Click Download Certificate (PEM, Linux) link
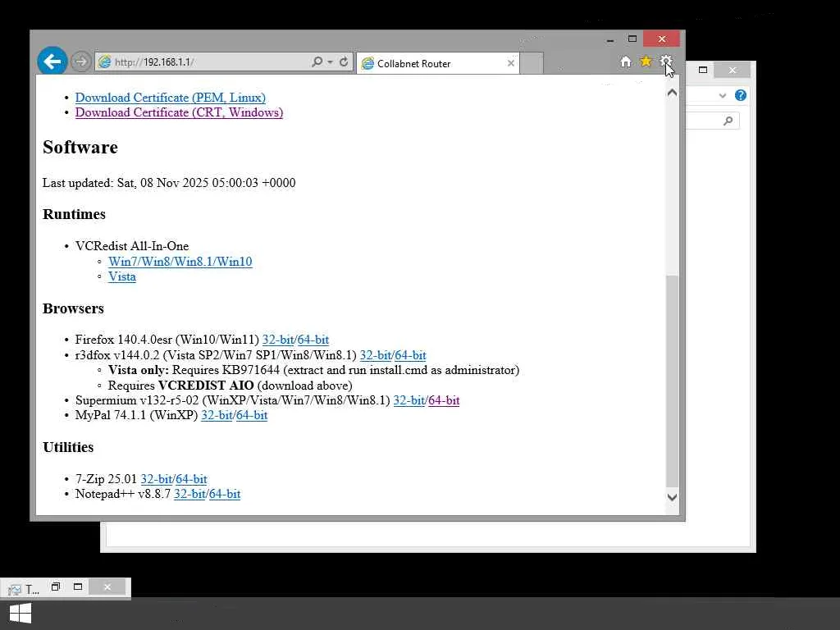Screen dimensions: 840x630 pos(171,98)
